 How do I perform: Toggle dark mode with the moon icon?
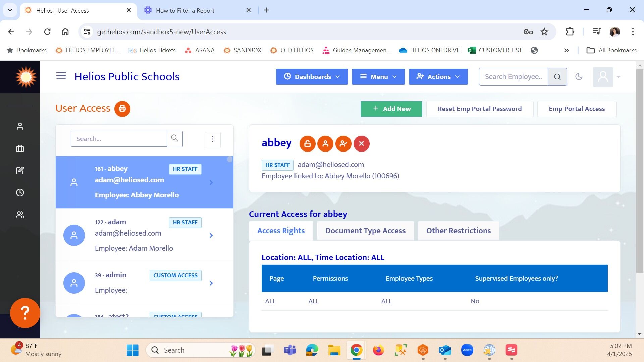[x=579, y=77]
